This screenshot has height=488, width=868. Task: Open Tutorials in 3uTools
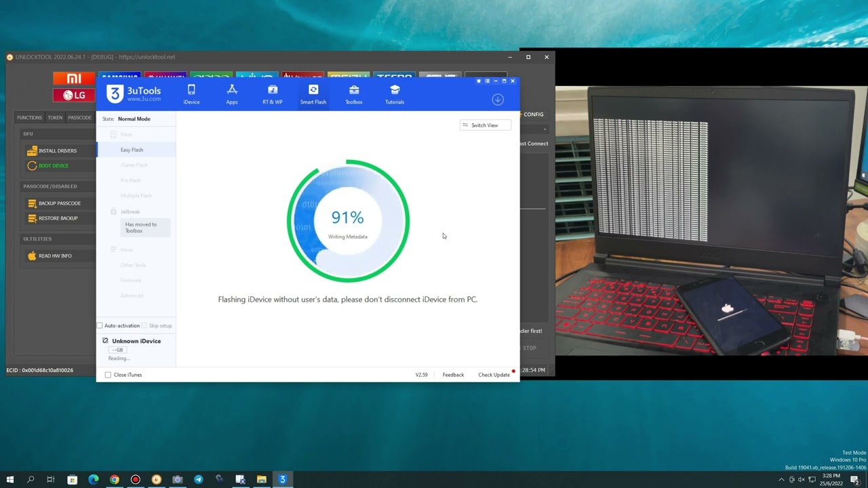[395, 94]
